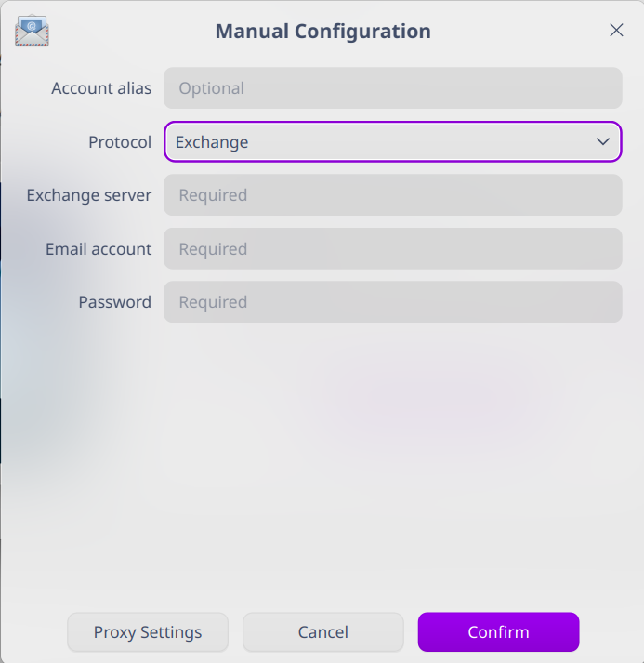Click the Exchange server label
644x663 pixels.
click(x=89, y=195)
